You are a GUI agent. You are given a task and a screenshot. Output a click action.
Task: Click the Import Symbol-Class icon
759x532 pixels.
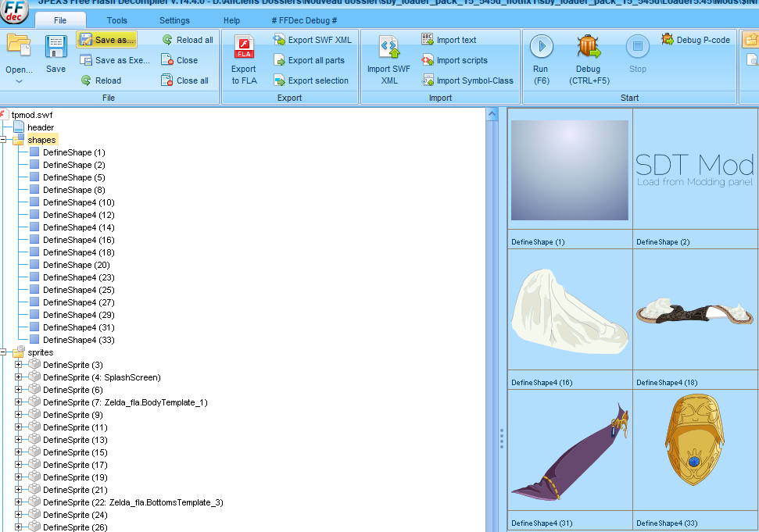pos(428,80)
